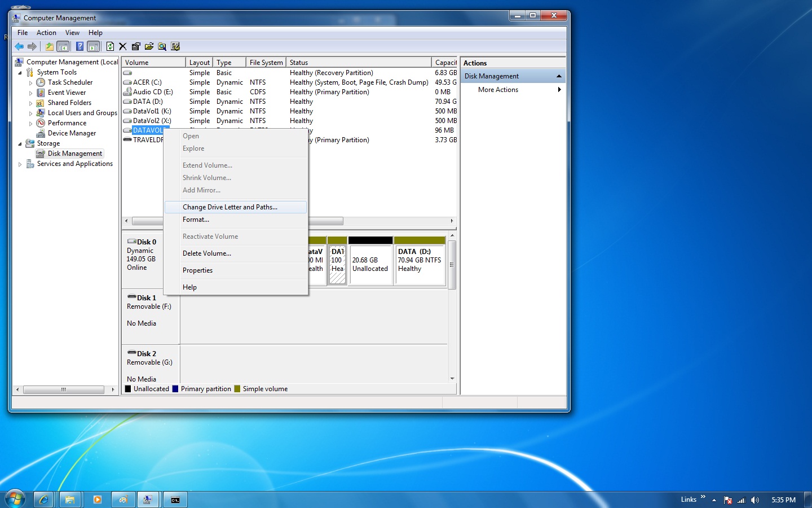This screenshot has width=812, height=508.
Task: Open the More Actions submenu arrow
Action: [559, 89]
